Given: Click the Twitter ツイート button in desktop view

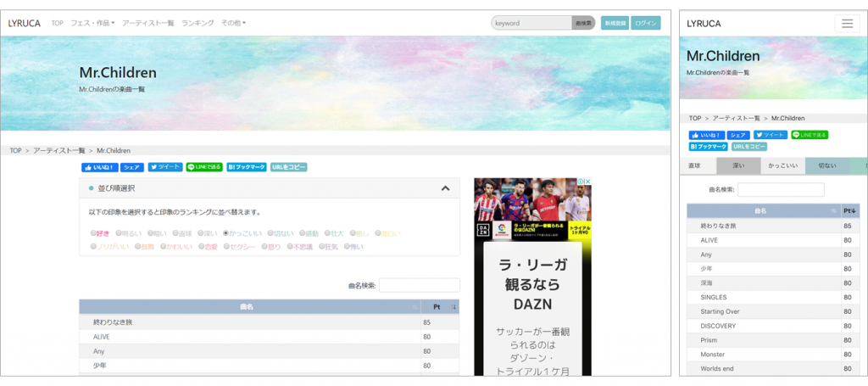Looking at the screenshot, I should [165, 167].
